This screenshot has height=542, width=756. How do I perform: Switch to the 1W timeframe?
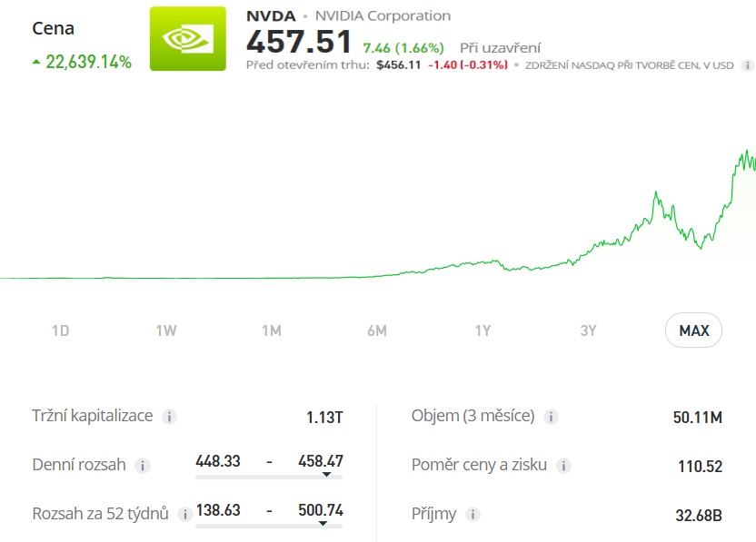click(166, 330)
